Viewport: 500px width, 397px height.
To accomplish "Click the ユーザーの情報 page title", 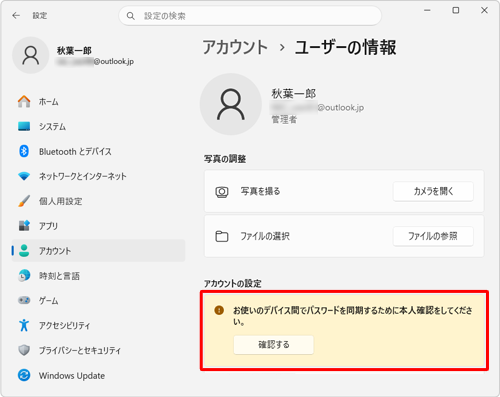I will click(x=346, y=47).
